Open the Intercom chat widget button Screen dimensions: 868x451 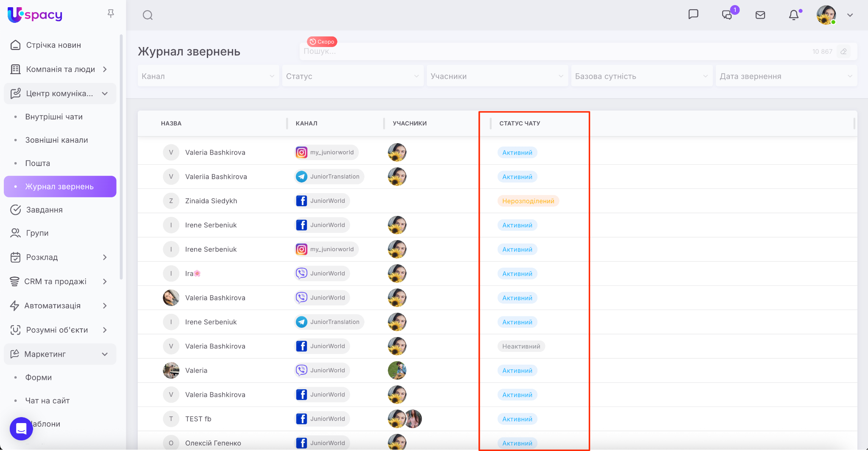tap(21, 429)
